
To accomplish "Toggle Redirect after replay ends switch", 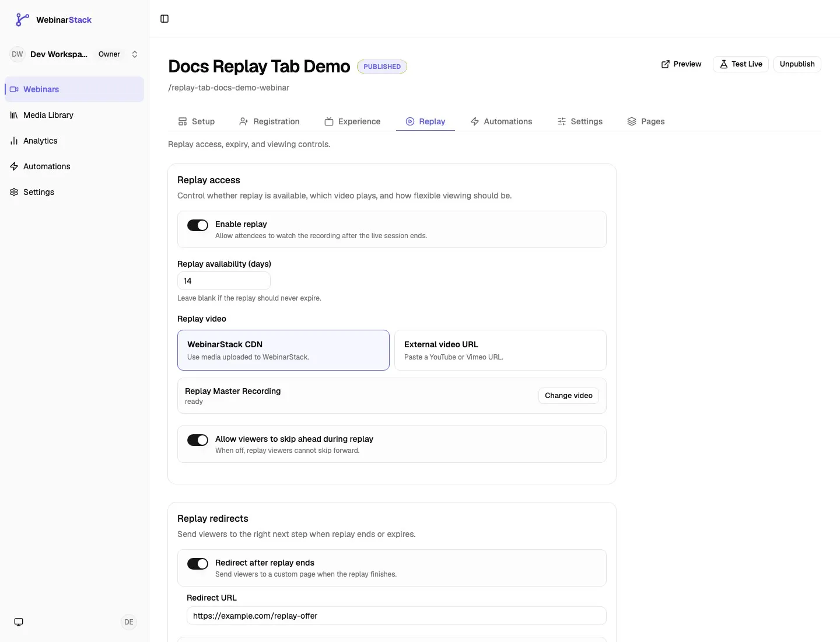I will [198, 564].
